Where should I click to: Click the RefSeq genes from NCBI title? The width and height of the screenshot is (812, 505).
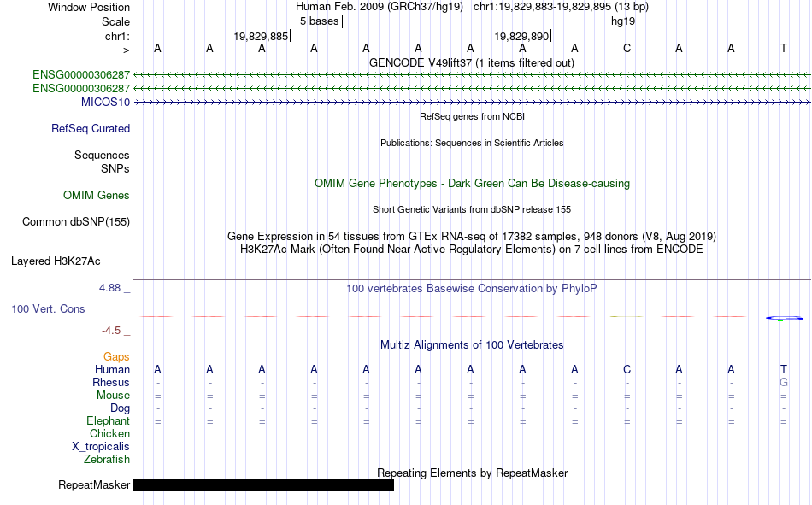(x=472, y=116)
